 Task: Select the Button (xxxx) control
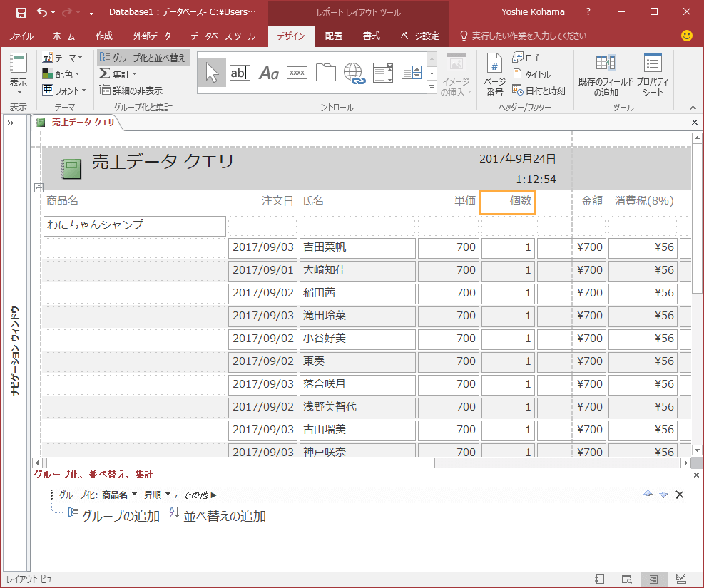click(297, 73)
